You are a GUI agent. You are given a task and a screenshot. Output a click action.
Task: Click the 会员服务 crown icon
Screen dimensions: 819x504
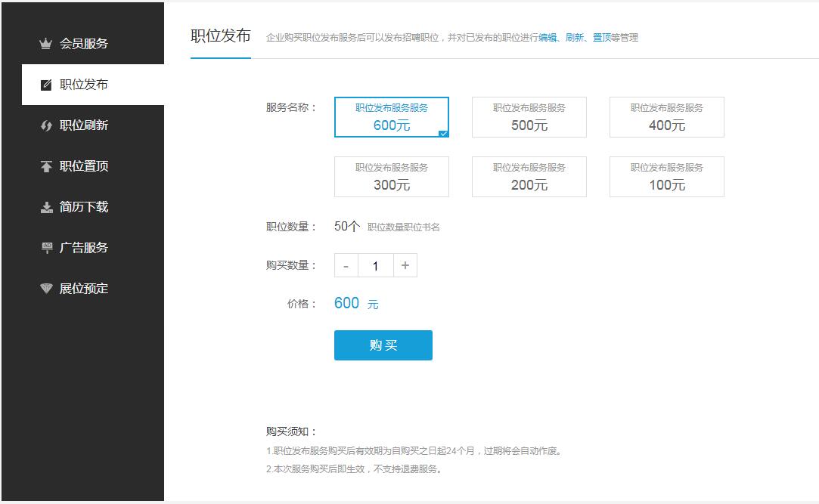point(45,44)
